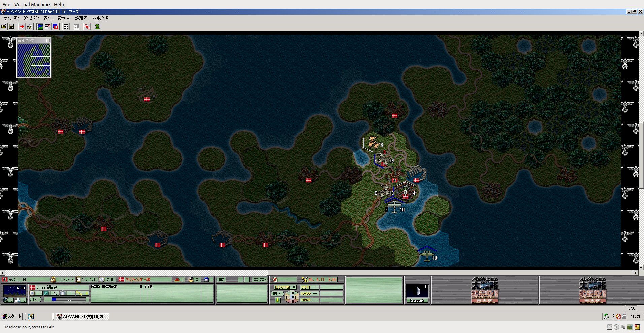Click the blue TwH gauge bar
The image size is (644, 333).
(66, 299)
